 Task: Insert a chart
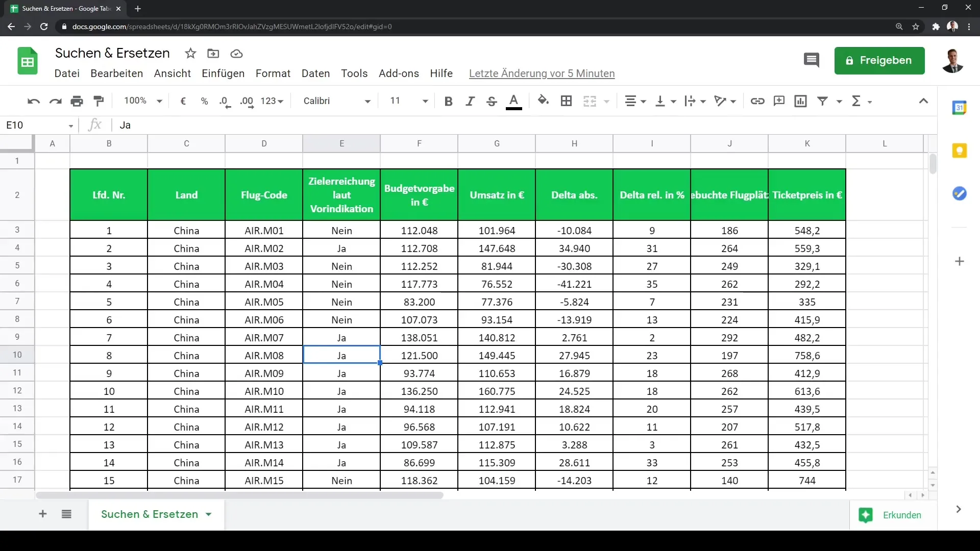point(800,101)
